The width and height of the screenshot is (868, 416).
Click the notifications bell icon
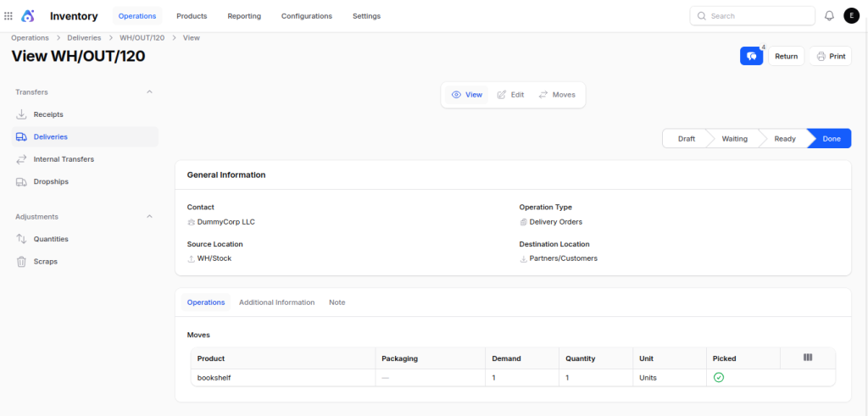pos(829,16)
